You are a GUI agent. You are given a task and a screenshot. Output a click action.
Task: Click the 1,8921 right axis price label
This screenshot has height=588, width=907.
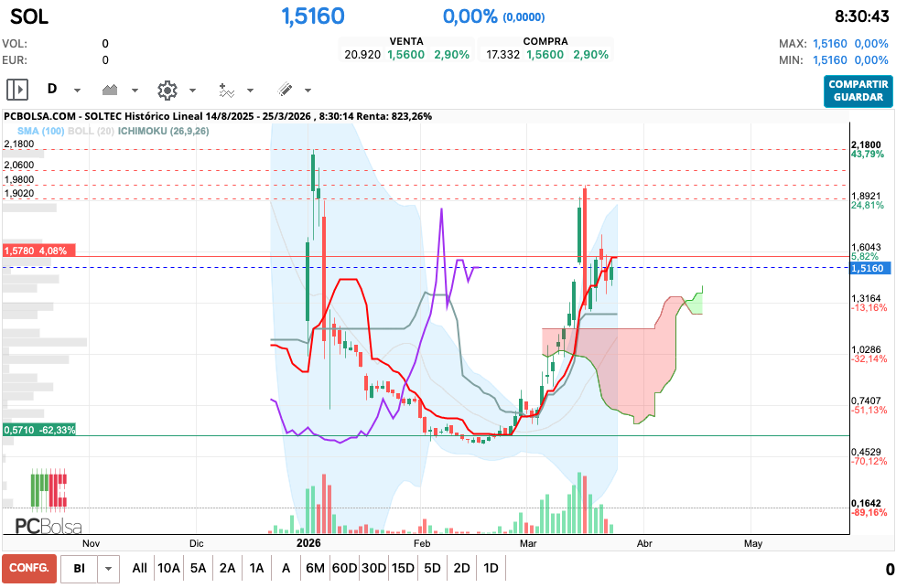pos(866,197)
